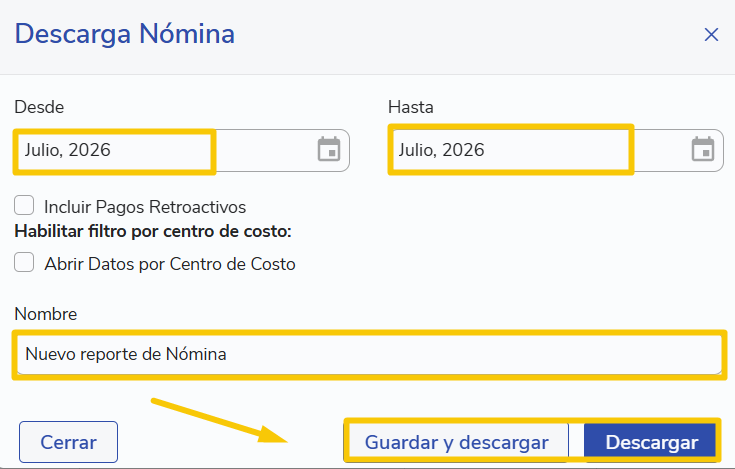The image size is (735, 469).
Task: Click the Hasta field label
Action: (x=411, y=107)
